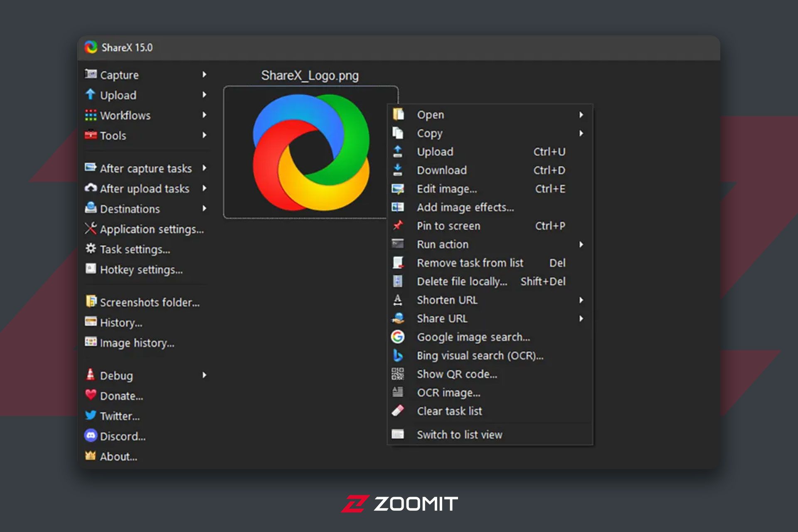Expand the sidebar Upload submenu arrow

coord(204,94)
